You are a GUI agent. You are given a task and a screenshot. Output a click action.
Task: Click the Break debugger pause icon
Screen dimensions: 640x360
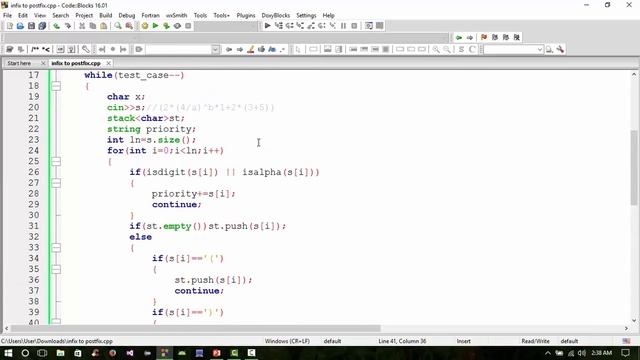coord(343,26)
